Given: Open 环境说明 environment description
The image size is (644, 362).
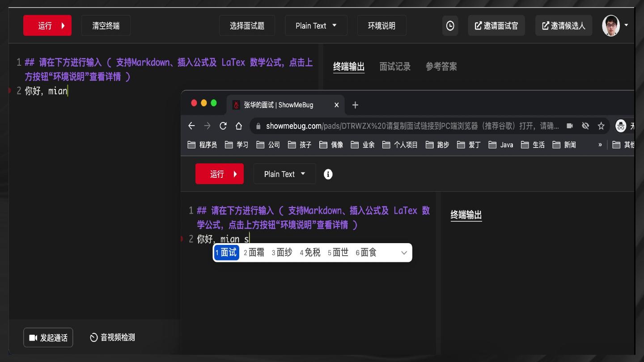Looking at the screenshot, I should 381,25.
